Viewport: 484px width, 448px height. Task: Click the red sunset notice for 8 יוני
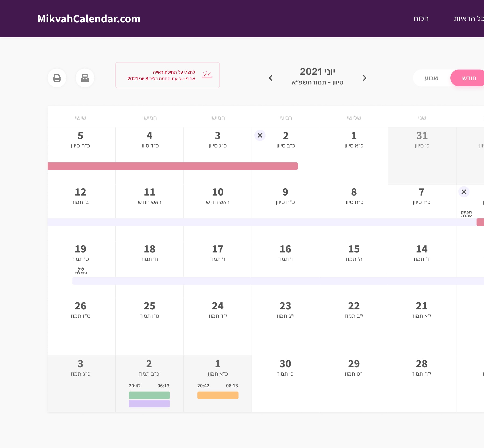pos(161,75)
